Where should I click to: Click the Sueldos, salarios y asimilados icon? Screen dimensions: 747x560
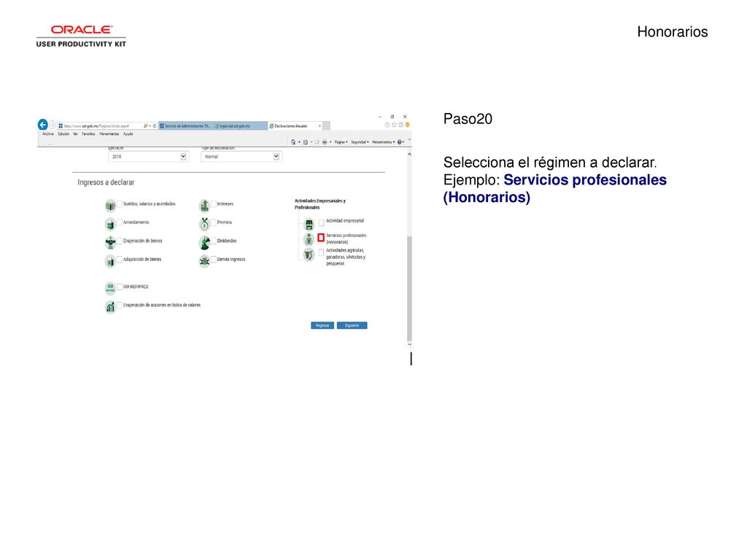pyautogui.click(x=111, y=206)
